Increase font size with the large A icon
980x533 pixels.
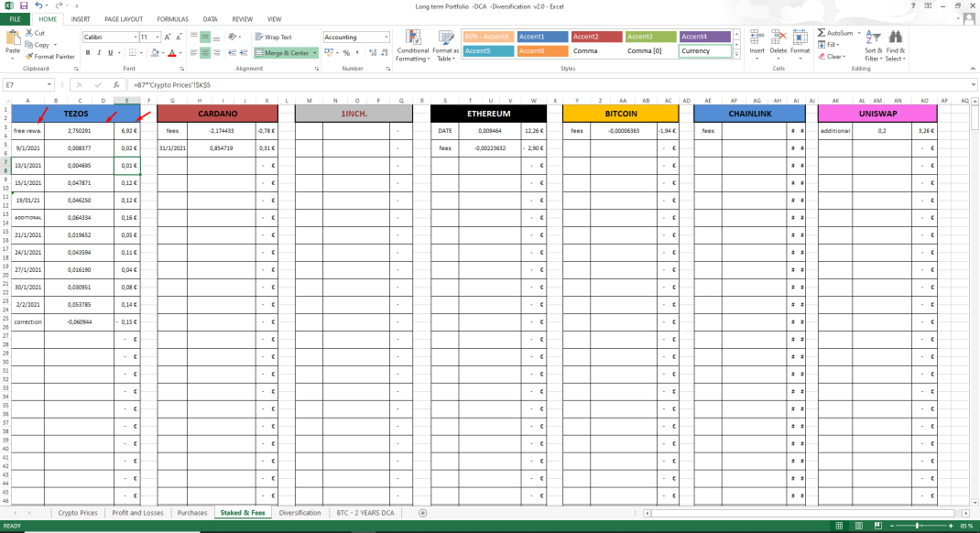168,37
